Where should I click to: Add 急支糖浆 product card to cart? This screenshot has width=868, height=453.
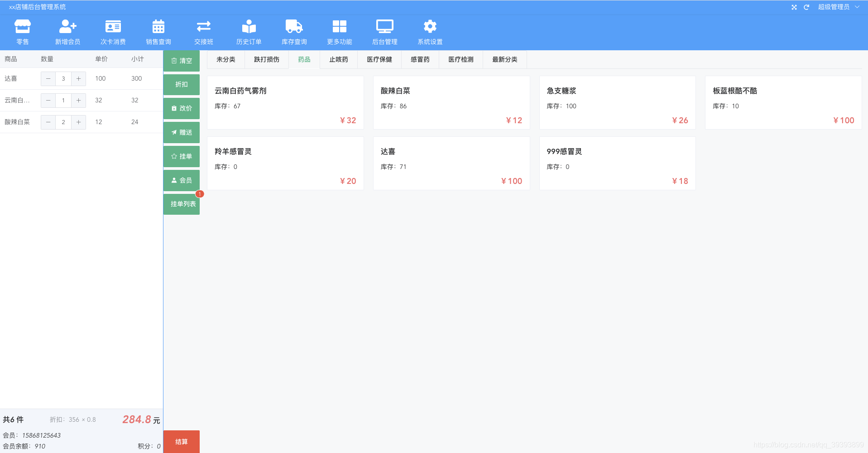[x=618, y=103]
